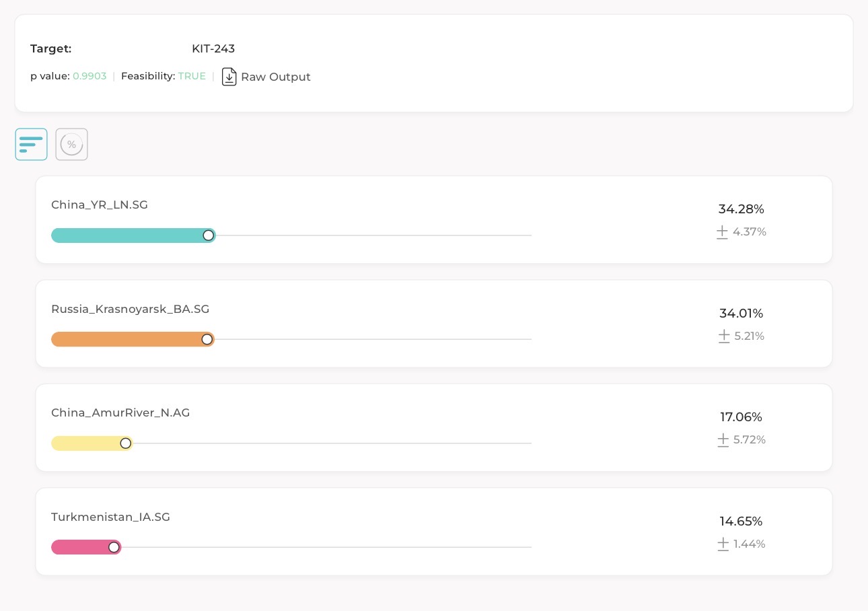This screenshot has width=868, height=611.
Task: Switch to bar chart view
Action: (31, 144)
